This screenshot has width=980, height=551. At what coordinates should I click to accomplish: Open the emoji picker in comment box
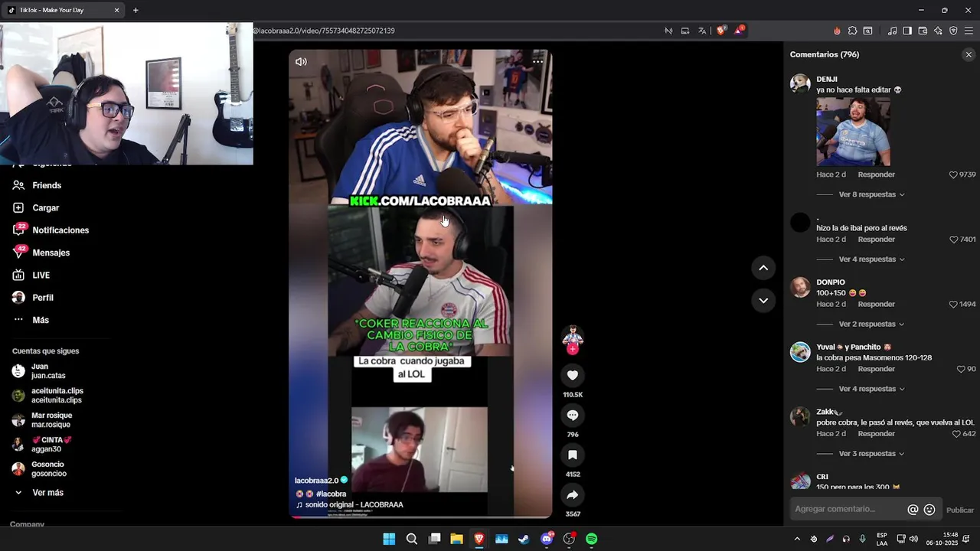coord(929,510)
